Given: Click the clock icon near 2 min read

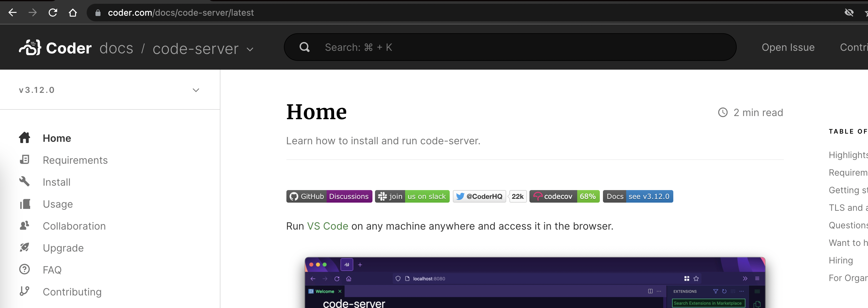Looking at the screenshot, I should [x=723, y=112].
